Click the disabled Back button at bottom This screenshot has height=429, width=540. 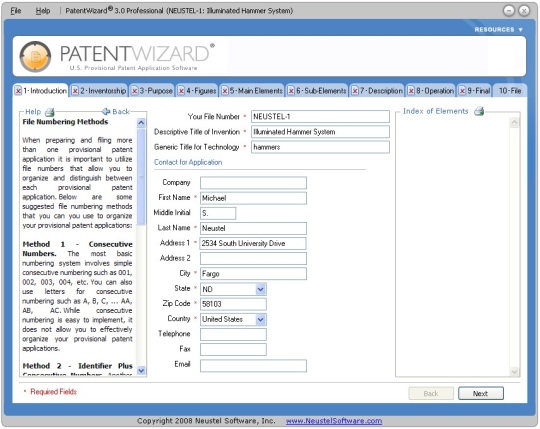(431, 394)
